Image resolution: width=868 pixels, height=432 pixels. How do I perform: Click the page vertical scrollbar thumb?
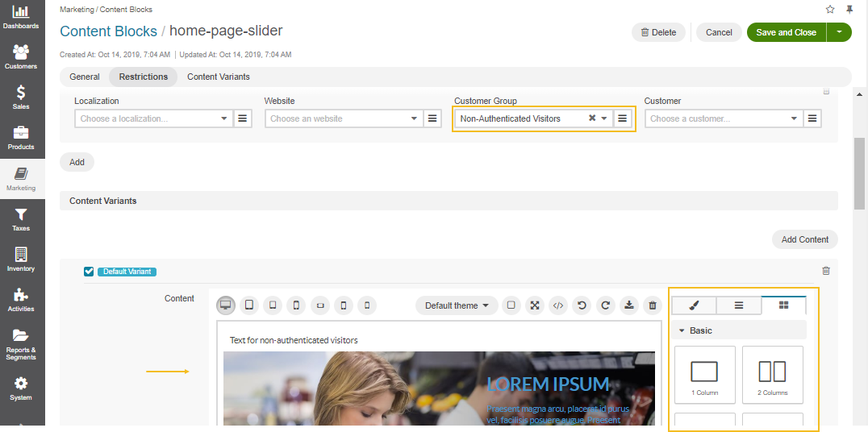point(859,173)
